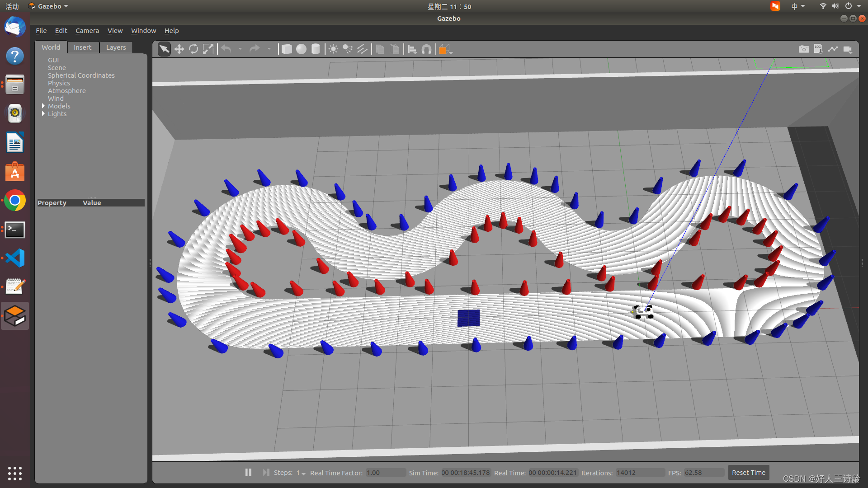Click the Reset Time button
Image resolution: width=868 pixels, height=488 pixels.
pyautogui.click(x=749, y=473)
